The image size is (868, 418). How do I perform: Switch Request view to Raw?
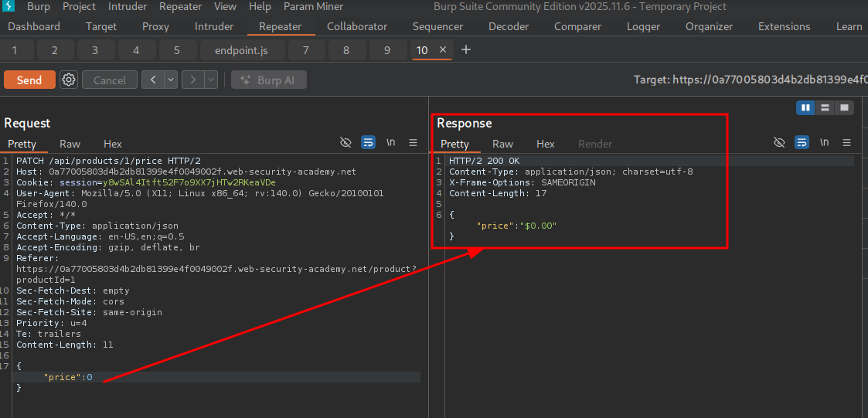[x=70, y=144]
